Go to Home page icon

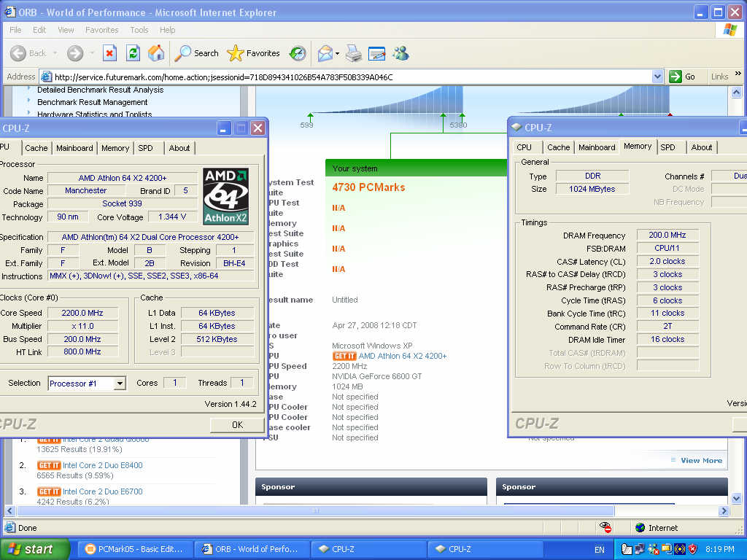pos(156,53)
